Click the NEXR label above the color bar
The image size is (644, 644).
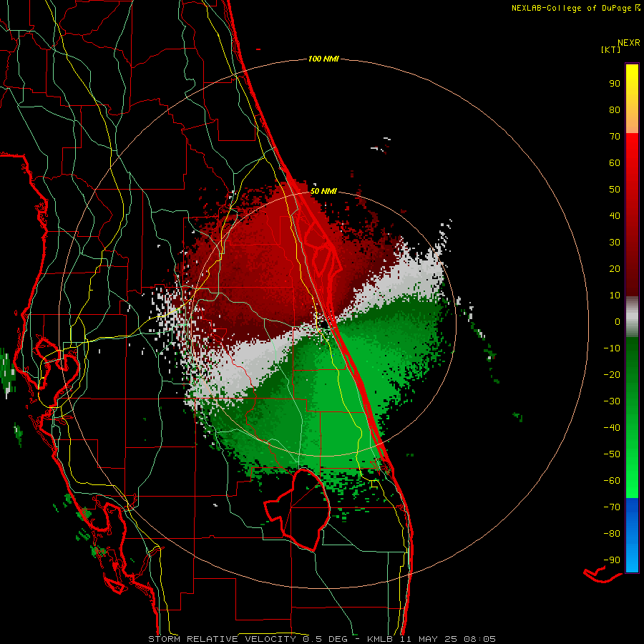click(629, 43)
